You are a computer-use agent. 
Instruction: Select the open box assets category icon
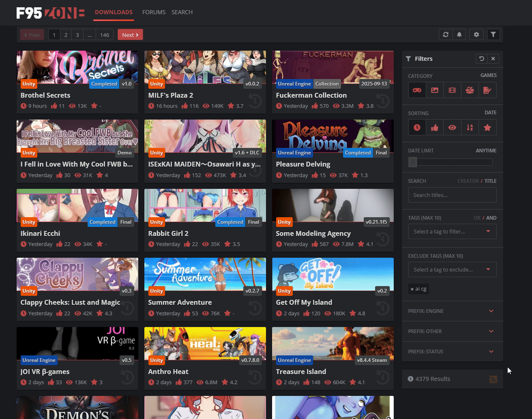point(470,90)
